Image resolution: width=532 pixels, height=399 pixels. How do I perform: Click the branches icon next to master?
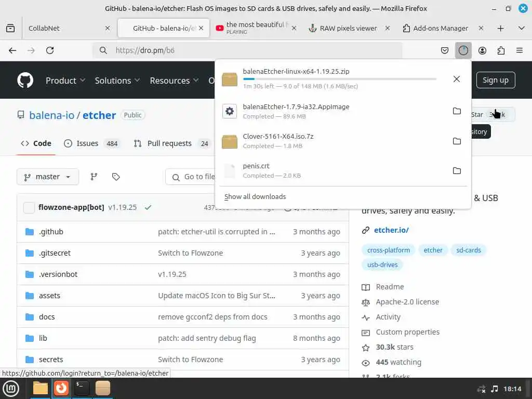pos(94,177)
